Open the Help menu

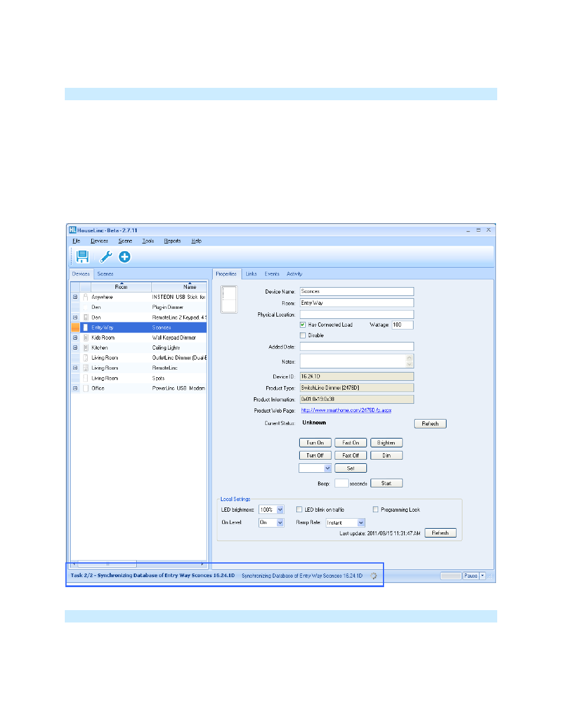pos(196,241)
